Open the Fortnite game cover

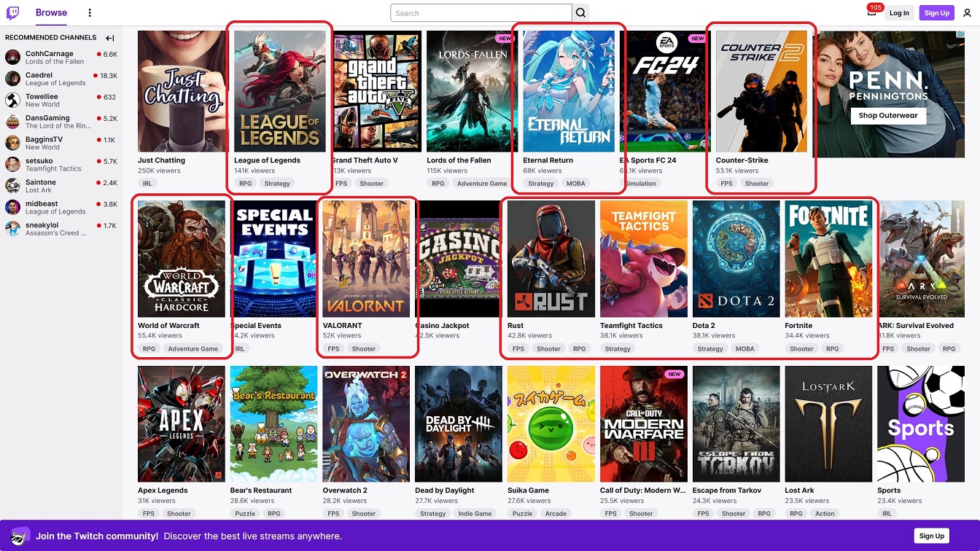coord(828,259)
